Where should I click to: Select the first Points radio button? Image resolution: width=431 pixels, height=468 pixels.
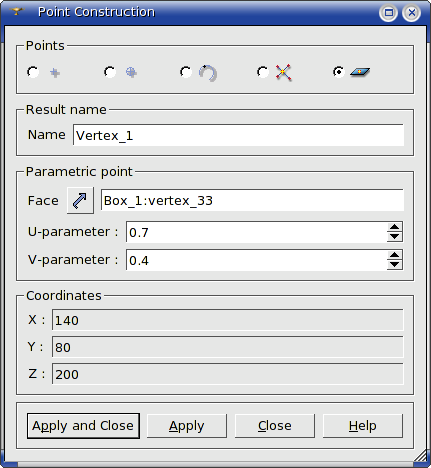click(33, 72)
